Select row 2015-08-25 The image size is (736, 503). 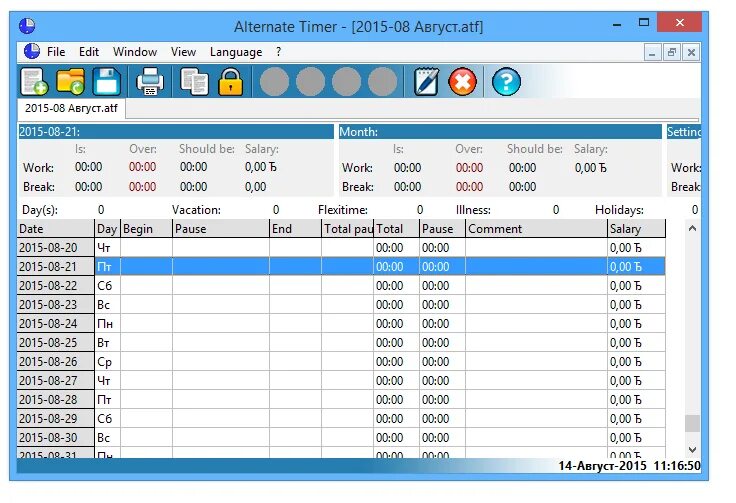341,343
